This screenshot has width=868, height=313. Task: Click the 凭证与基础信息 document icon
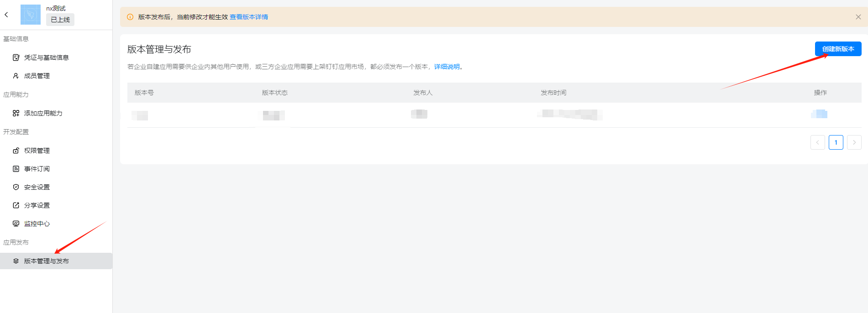[x=16, y=57]
